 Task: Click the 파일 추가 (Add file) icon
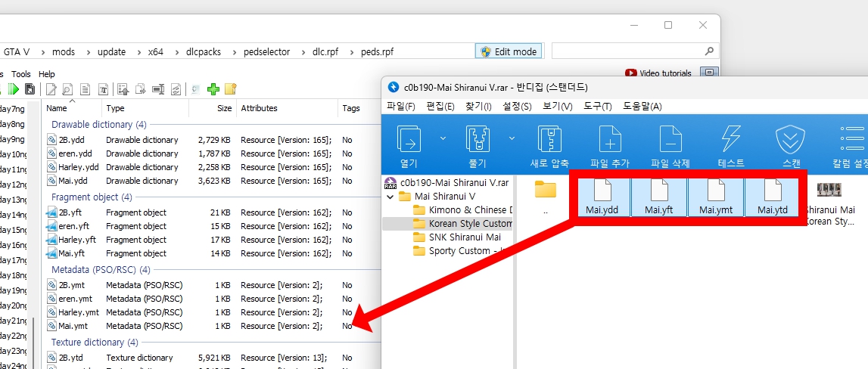[x=609, y=141]
